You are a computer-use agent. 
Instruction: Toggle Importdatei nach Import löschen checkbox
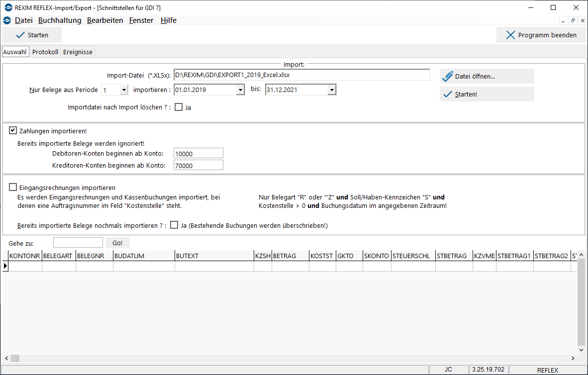(x=179, y=107)
